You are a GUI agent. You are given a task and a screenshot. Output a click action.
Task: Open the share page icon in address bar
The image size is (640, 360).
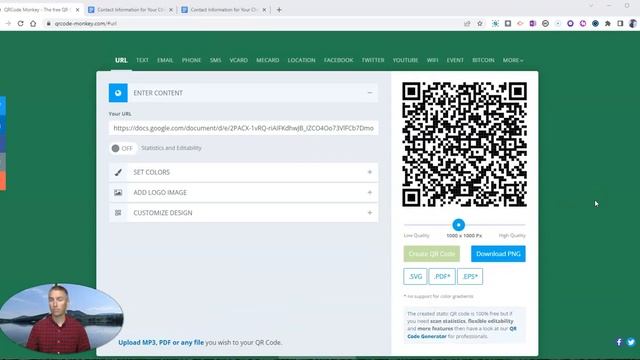467,24
